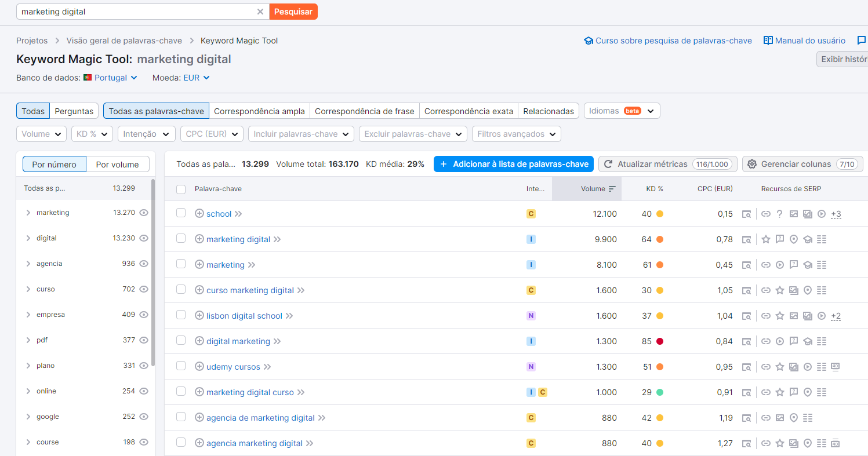Click the double-arrow icon after 'lisbon digital school'

point(289,316)
